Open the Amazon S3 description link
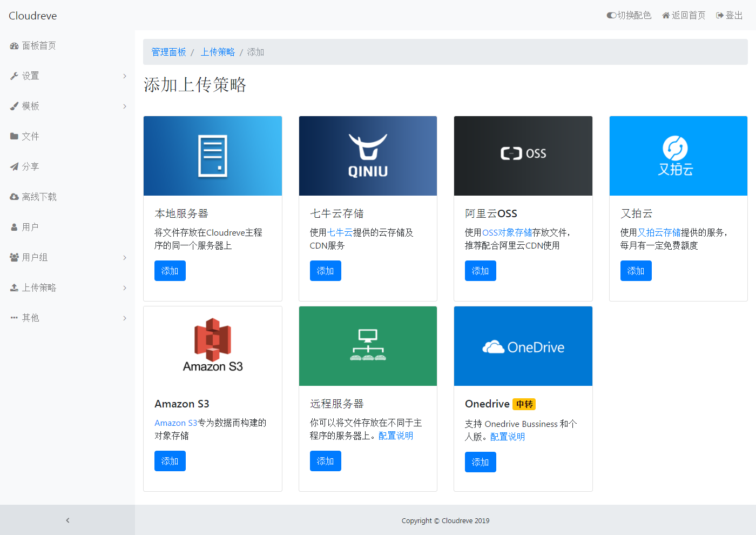 coord(176,423)
